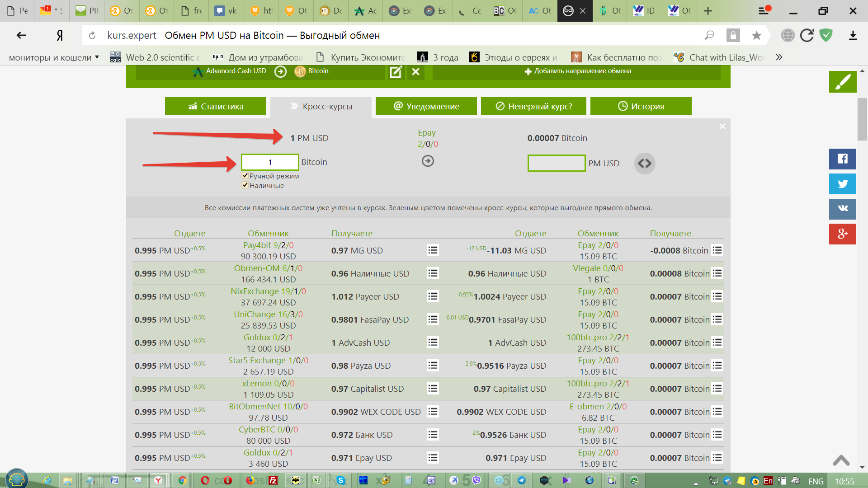Screen dimensions: 868x488
Task: Open NixExchange exchanger link
Action: coord(255,291)
